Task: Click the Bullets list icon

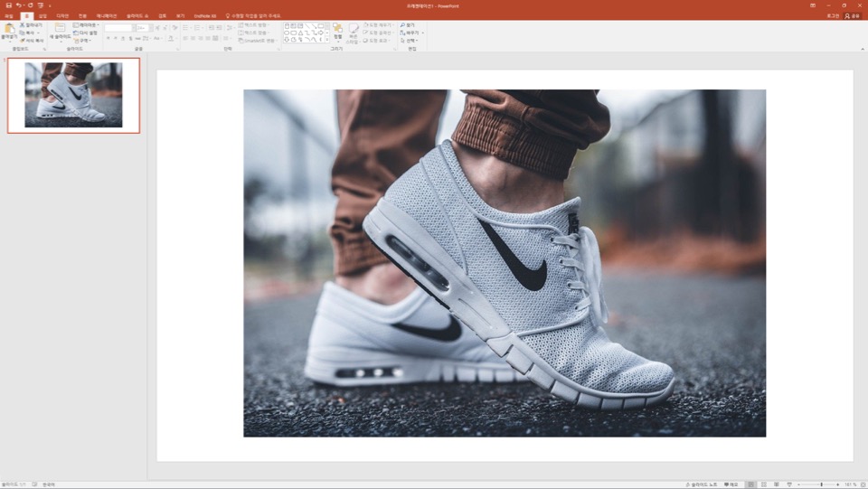Action: (185, 28)
